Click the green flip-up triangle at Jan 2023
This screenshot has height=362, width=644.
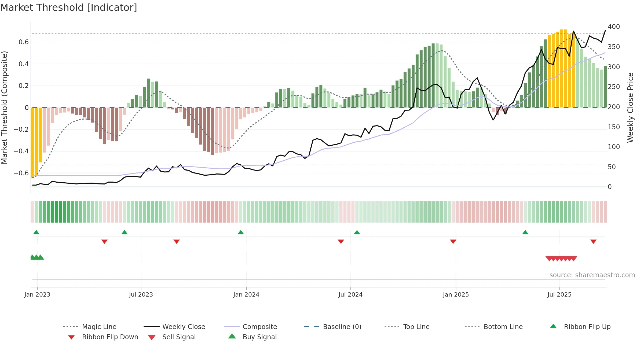point(36,232)
